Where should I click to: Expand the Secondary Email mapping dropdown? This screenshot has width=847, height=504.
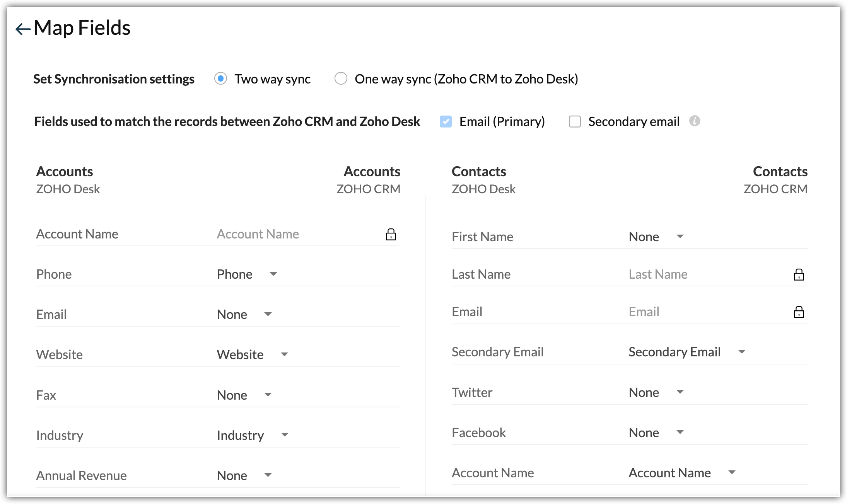[x=741, y=352]
